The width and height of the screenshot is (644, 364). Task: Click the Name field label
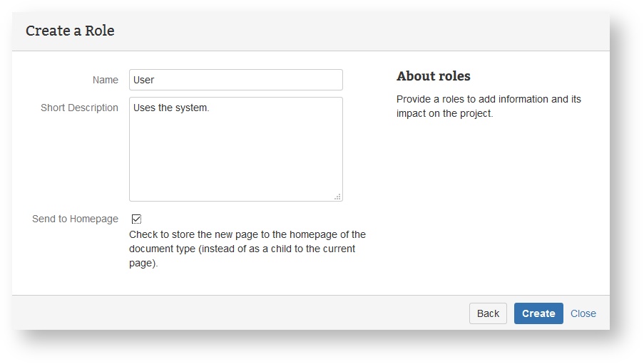[106, 80]
